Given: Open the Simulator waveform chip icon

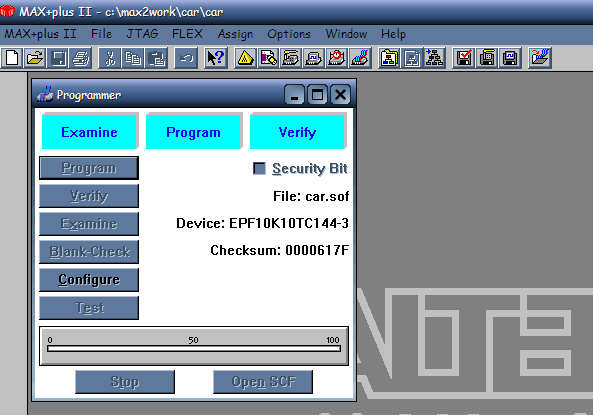Looking at the screenshot, I should coord(314,58).
